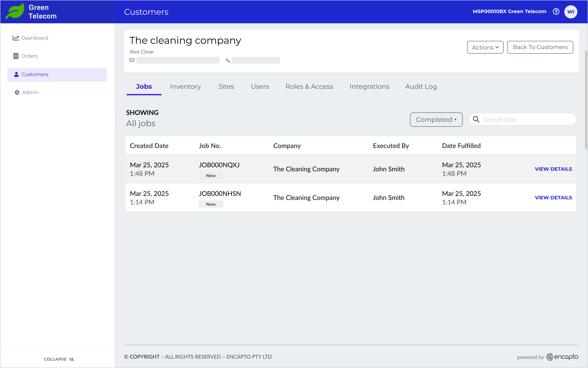
Task: View details for job JOB000NHSN
Action: (553, 198)
